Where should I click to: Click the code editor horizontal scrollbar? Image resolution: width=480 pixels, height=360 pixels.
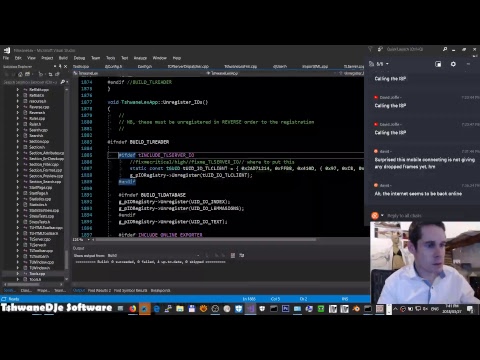[x=205, y=239]
